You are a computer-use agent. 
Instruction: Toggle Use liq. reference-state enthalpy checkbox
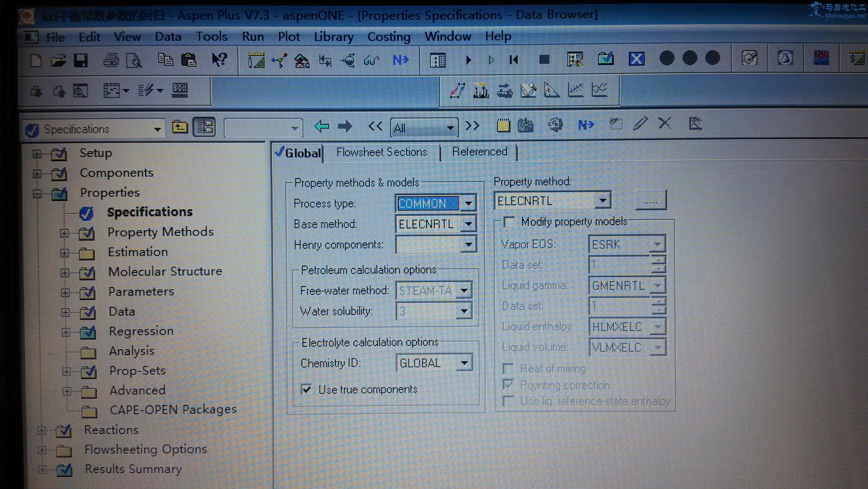(x=507, y=401)
